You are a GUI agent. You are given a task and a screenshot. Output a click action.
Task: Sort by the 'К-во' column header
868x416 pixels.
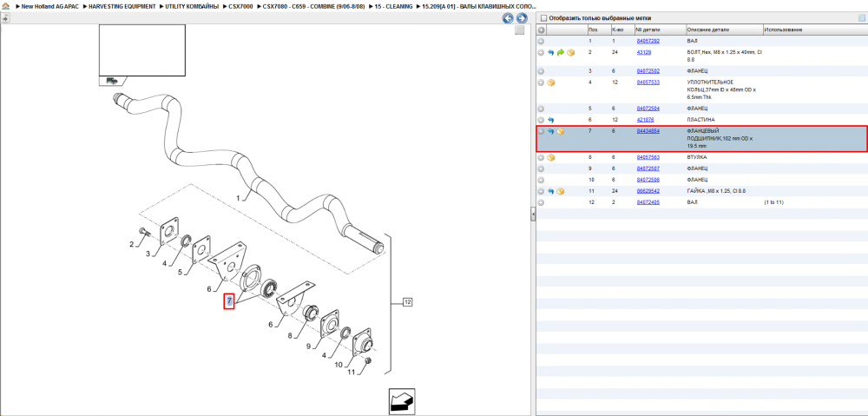click(622, 30)
